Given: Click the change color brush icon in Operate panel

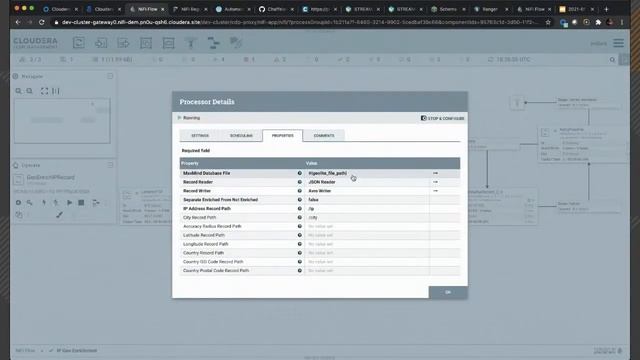Looking at the screenshot, I should (60, 214).
